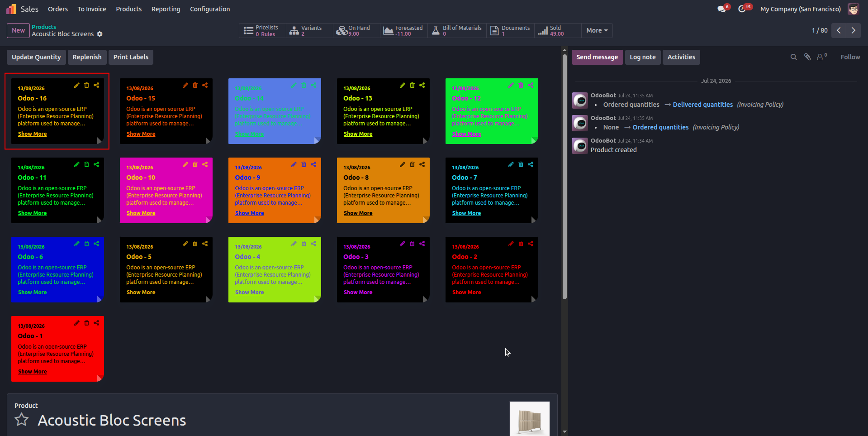Image resolution: width=868 pixels, height=436 pixels.
Task: Click the paperclip attachments icon
Action: point(807,57)
